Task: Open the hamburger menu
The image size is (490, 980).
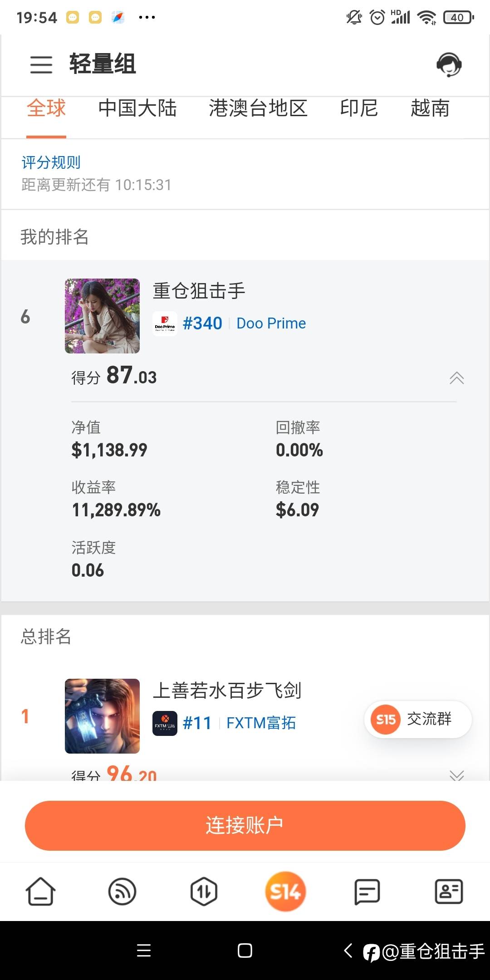Action: click(x=41, y=64)
